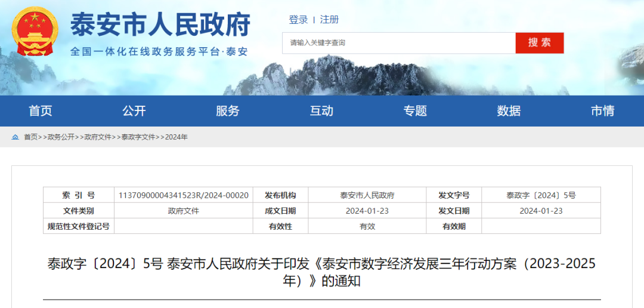The height and width of the screenshot is (308, 644).
Task: Click 政务公开 breadcrumb link
Action: pyautogui.click(x=61, y=137)
